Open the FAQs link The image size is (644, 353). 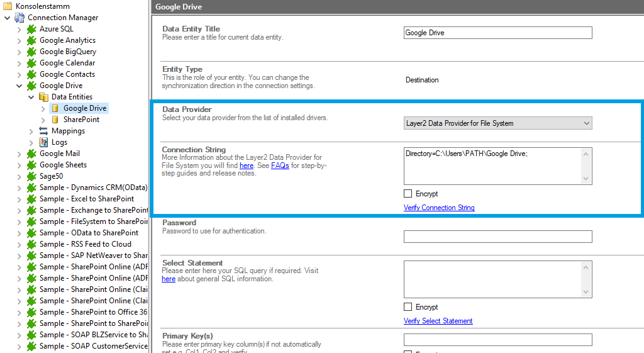[280, 165]
